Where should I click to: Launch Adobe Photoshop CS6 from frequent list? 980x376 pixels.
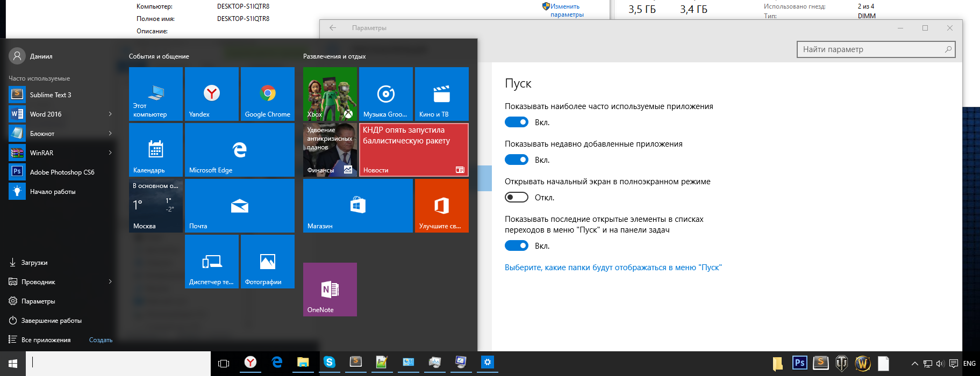[61, 172]
